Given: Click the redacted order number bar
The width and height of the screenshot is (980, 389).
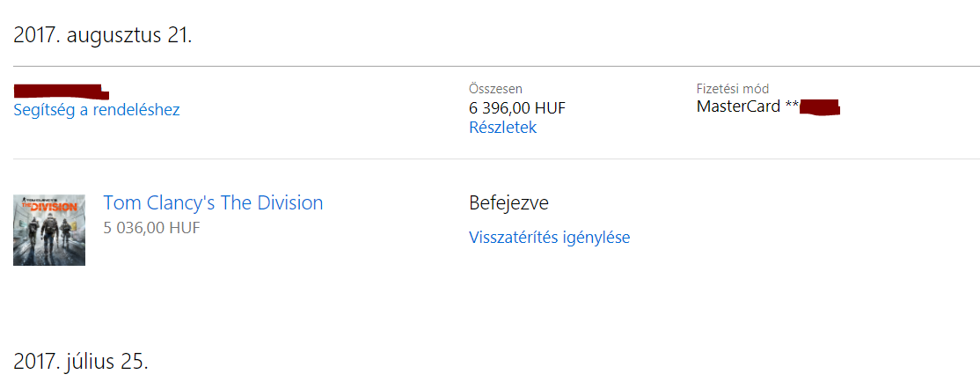Looking at the screenshot, I should click(60, 91).
